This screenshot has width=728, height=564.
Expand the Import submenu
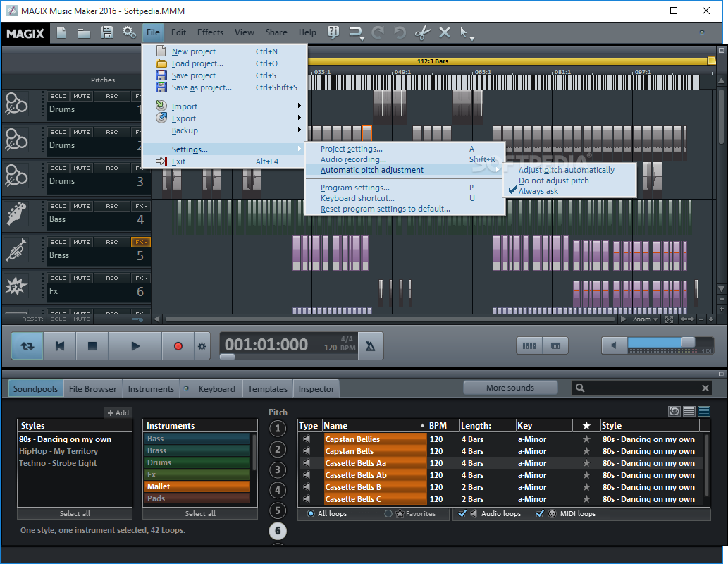click(225, 106)
